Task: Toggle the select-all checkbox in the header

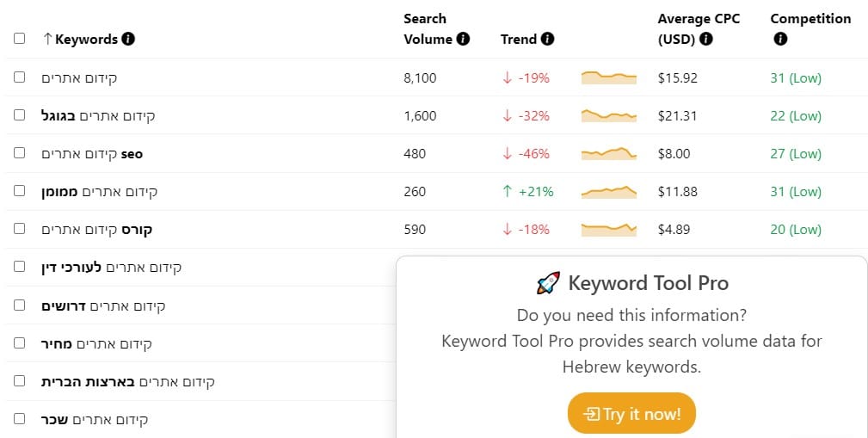Action: 20,38
